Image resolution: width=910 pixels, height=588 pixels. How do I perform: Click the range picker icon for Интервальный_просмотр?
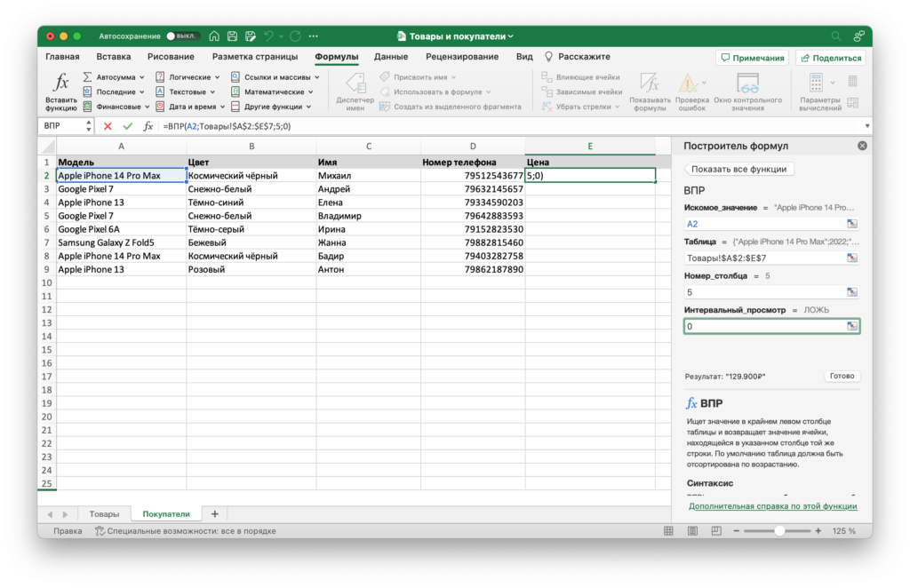[x=851, y=326]
